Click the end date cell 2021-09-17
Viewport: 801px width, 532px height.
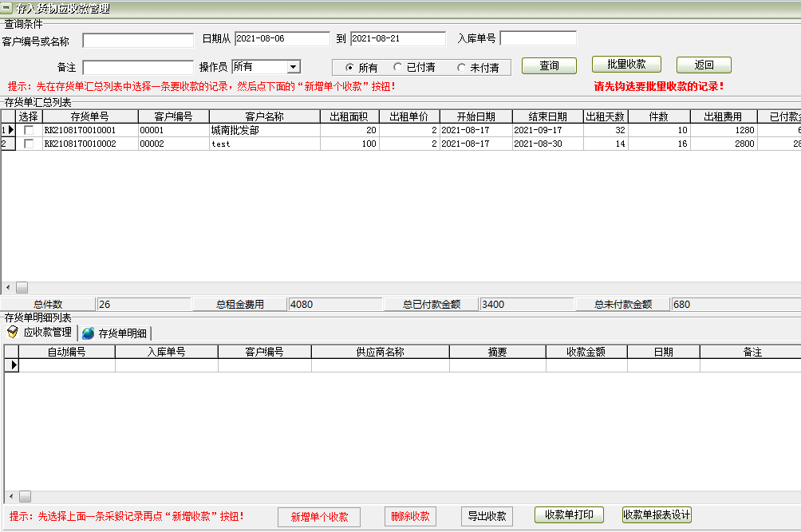[547, 130]
